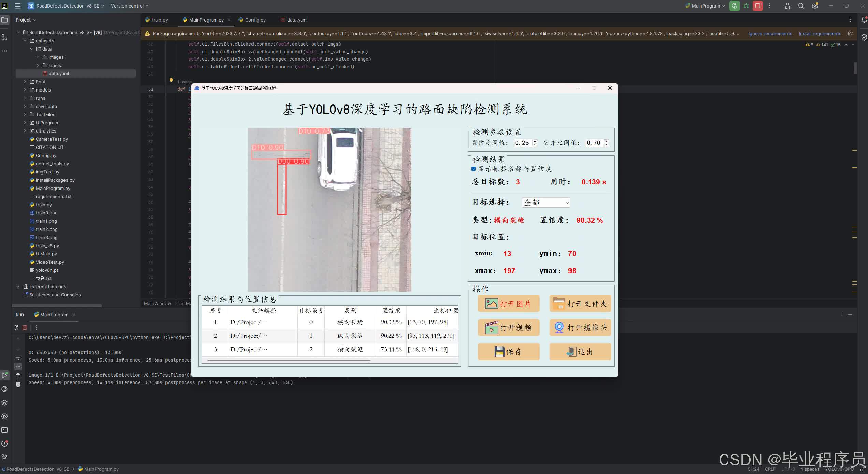
Task: Open the Terminal tool window icon
Action: click(4, 430)
